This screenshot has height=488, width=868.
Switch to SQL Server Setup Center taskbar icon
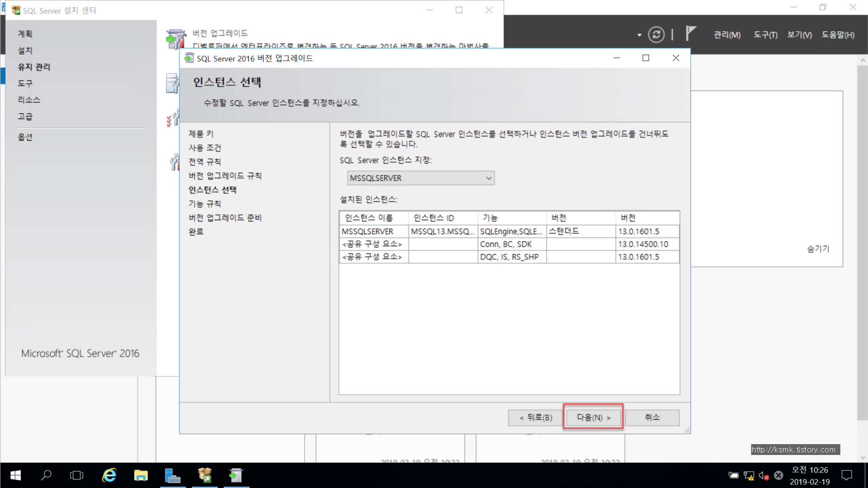[x=205, y=475]
